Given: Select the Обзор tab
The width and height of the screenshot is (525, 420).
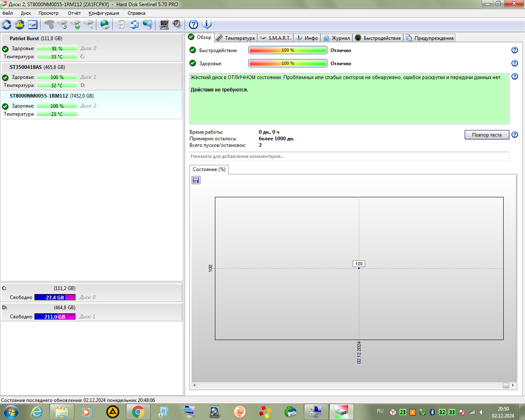Looking at the screenshot, I should 200,37.
